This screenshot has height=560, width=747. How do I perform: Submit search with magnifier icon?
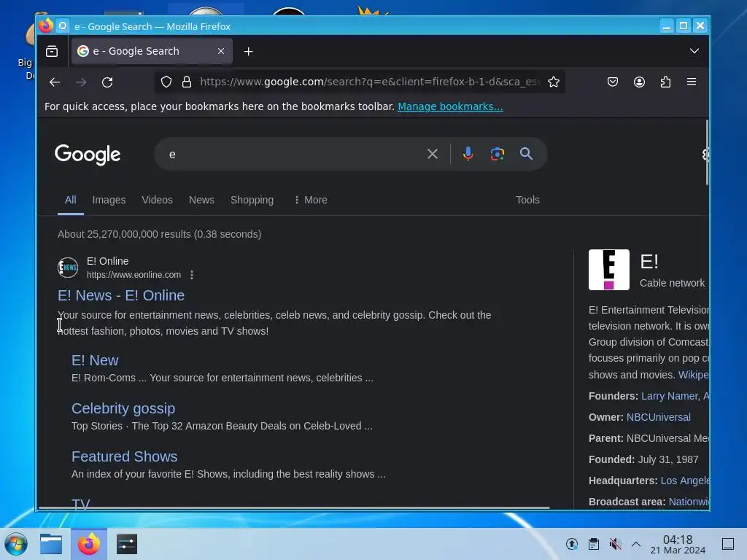pyautogui.click(x=526, y=153)
